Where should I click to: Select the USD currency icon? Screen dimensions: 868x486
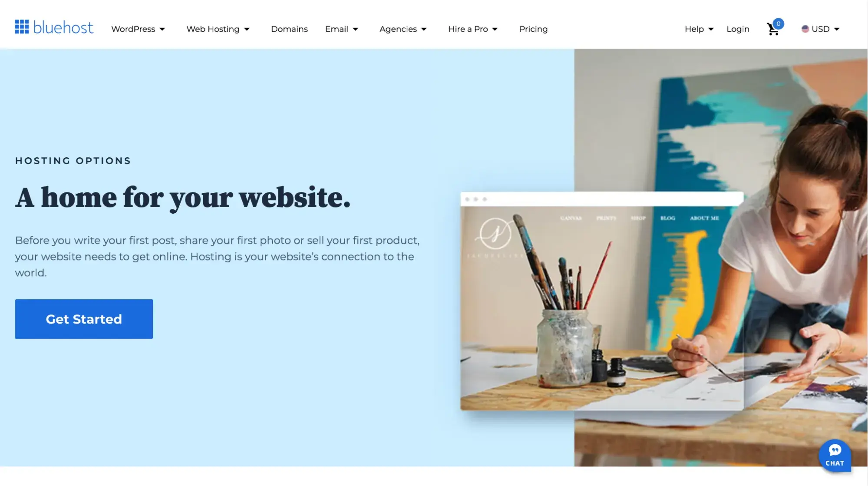(805, 29)
